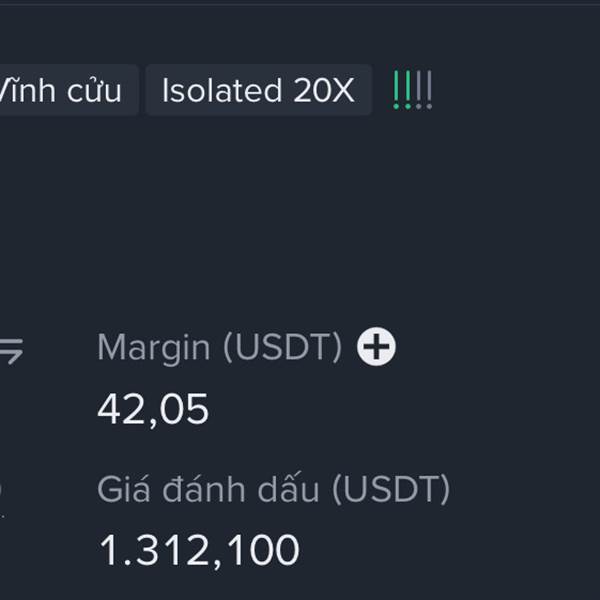Click the word Isolated in the tag
600x600 pixels.
[x=222, y=91]
